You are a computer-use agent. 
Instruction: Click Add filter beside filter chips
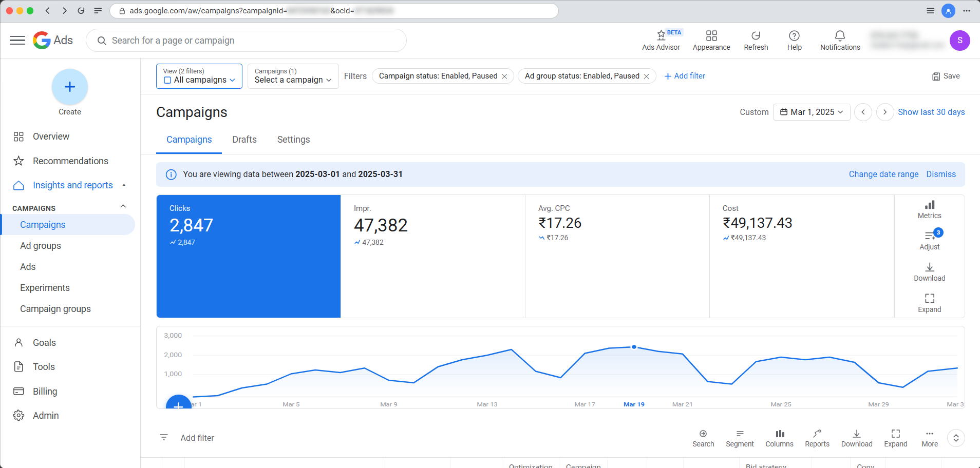[x=685, y=76]
